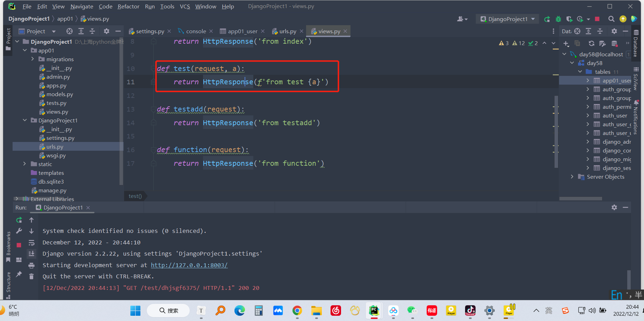This screenshot has height=321, width=644.
Task: Click Database panel horizontal scrollbar
Action: (x=580, y=199)
